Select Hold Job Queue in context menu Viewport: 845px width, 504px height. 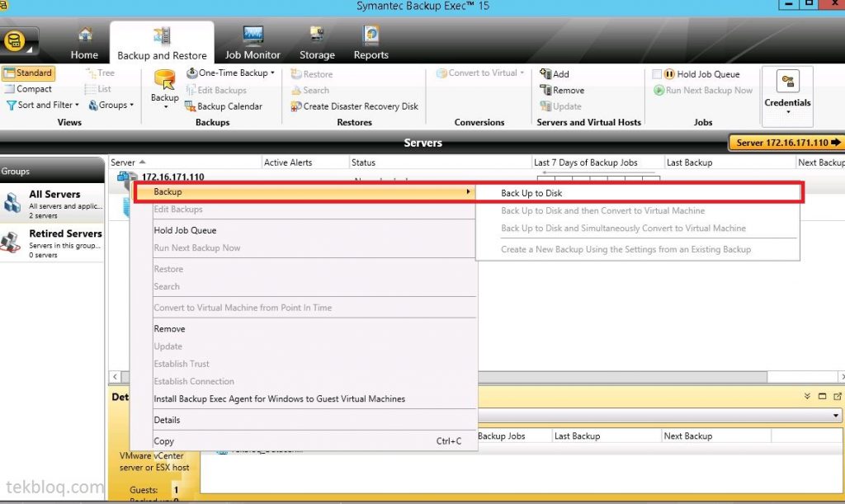point(185,230)
